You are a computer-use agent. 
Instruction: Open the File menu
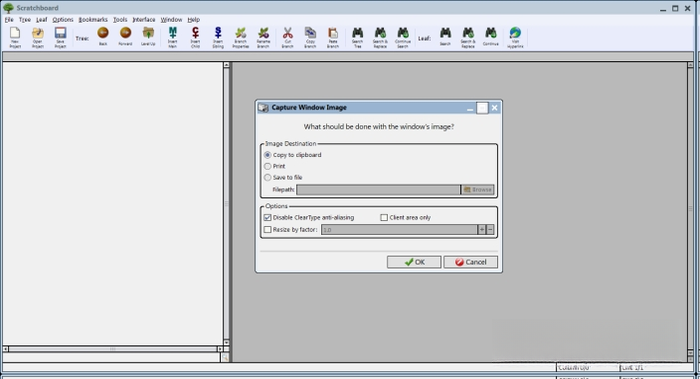click(x=9, y=20)
